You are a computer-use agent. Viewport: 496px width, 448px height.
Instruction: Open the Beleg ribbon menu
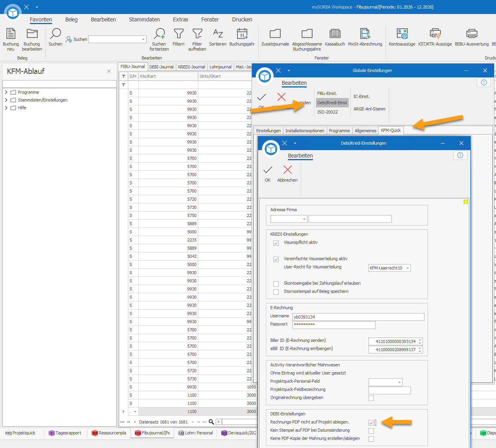click(72, 19)
